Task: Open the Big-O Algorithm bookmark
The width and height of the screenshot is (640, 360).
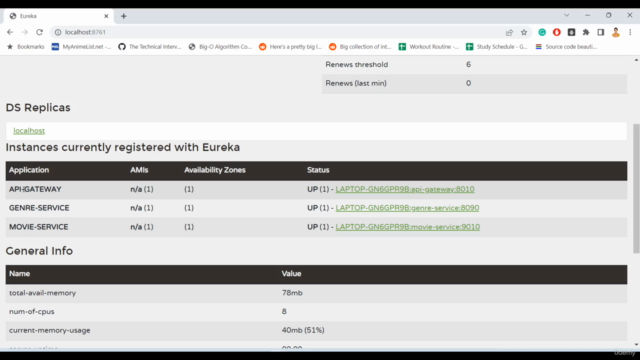Action: (x=220, y=47)
